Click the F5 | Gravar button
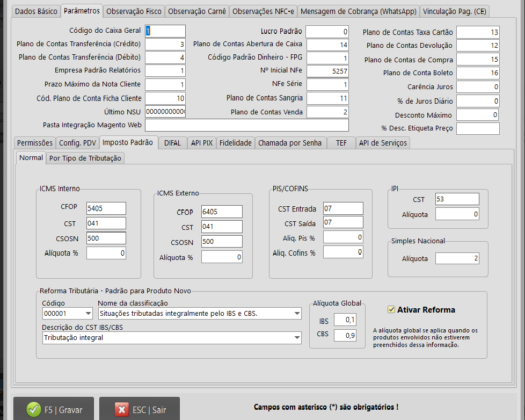The height and width of the screenshot is (420, 525). point(54,409)
